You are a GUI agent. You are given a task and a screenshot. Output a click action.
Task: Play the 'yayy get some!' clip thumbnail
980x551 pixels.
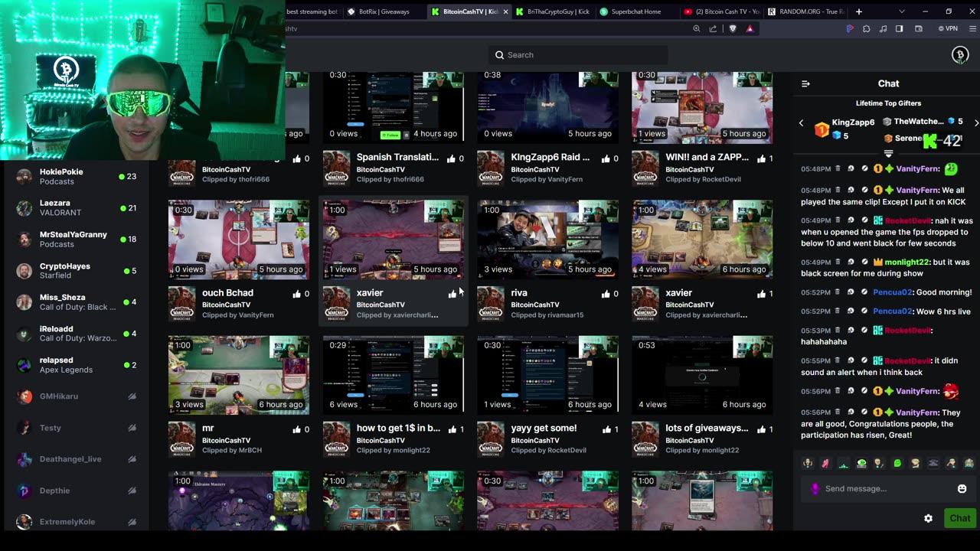tap(548, 375)
